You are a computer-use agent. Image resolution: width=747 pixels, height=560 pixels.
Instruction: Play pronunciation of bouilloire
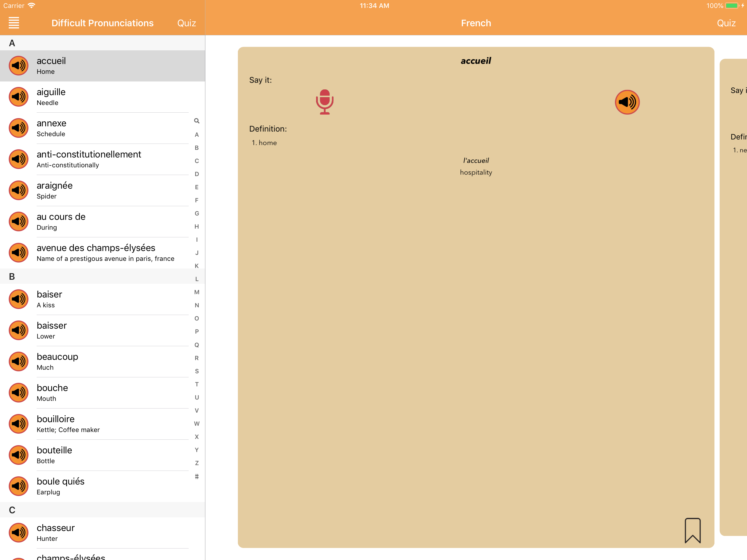[x=19, y=424]
